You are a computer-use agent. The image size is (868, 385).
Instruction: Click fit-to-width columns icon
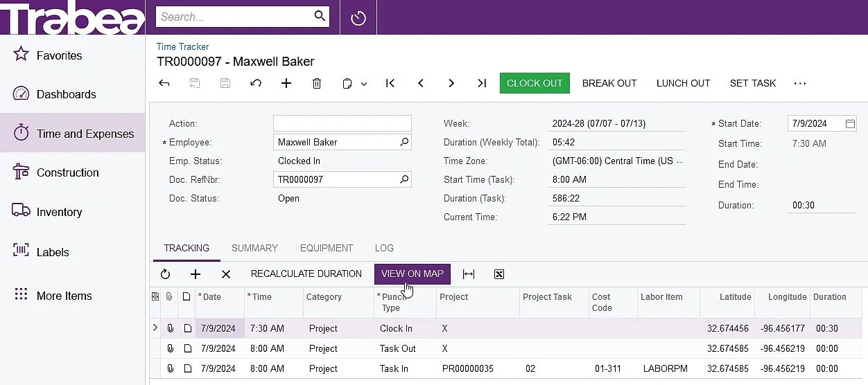[469, 274]
